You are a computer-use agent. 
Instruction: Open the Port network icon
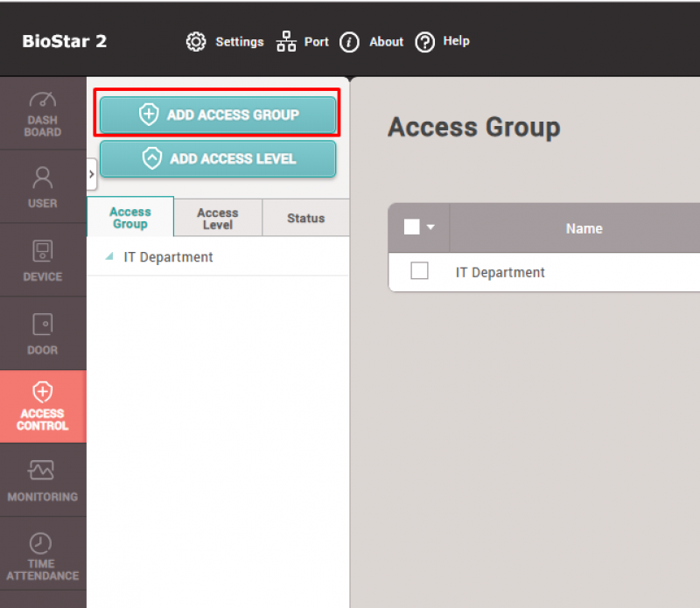(286, 42)
